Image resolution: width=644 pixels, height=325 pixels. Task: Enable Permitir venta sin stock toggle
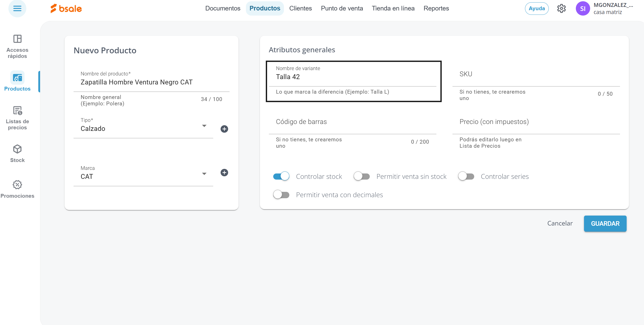[x=362, y=176]
